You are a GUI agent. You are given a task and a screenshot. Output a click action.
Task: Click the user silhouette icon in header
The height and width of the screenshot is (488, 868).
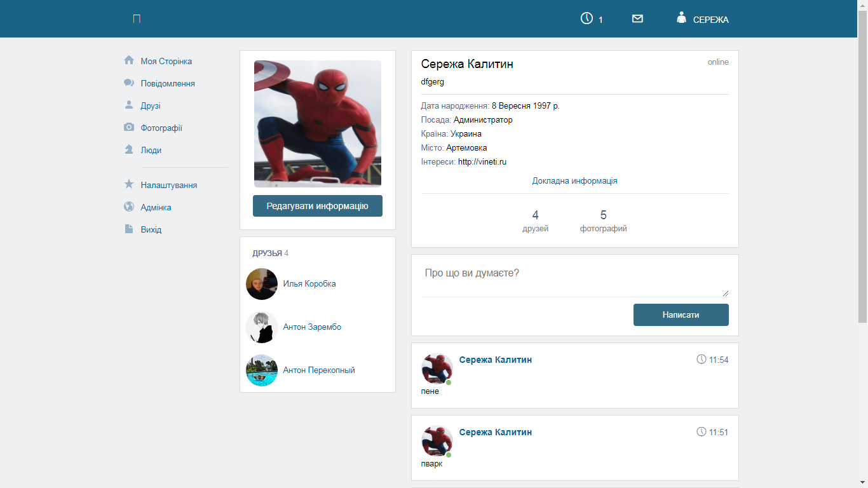(x=682, y=18)
